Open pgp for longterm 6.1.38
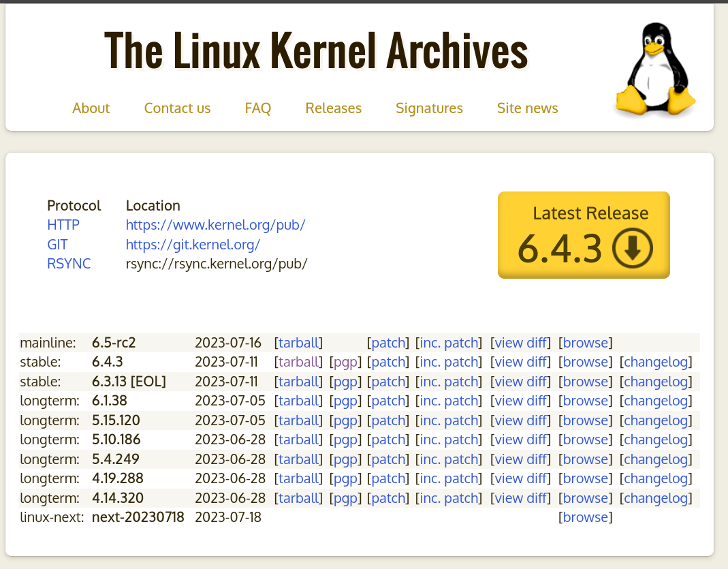728x569 pixels. [345, 401]
